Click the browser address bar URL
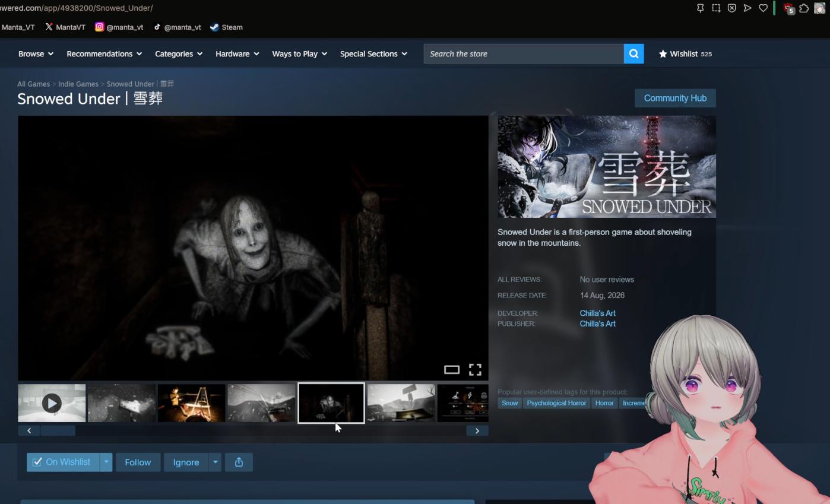 click(x=77, y=8)
